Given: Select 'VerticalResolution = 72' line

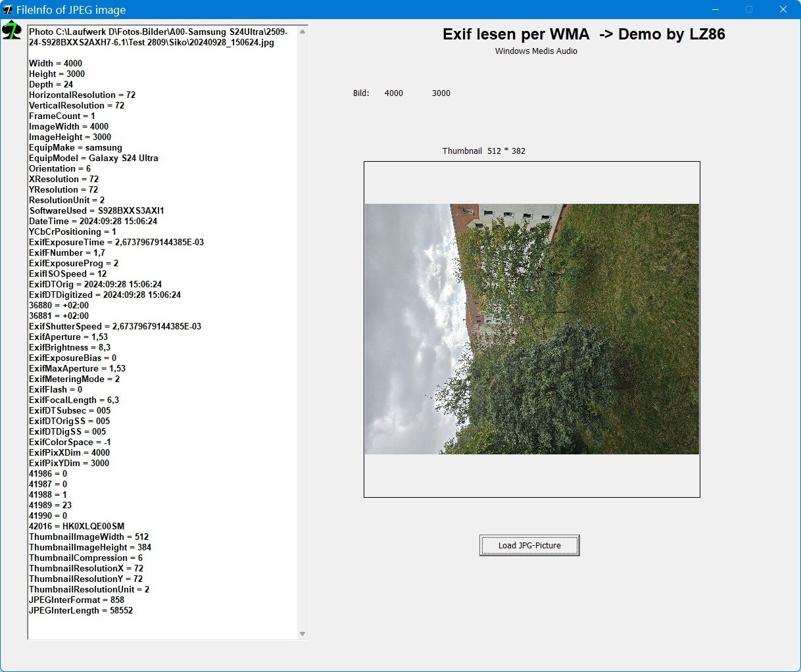Looking at the screenshot, I should 77,105.
